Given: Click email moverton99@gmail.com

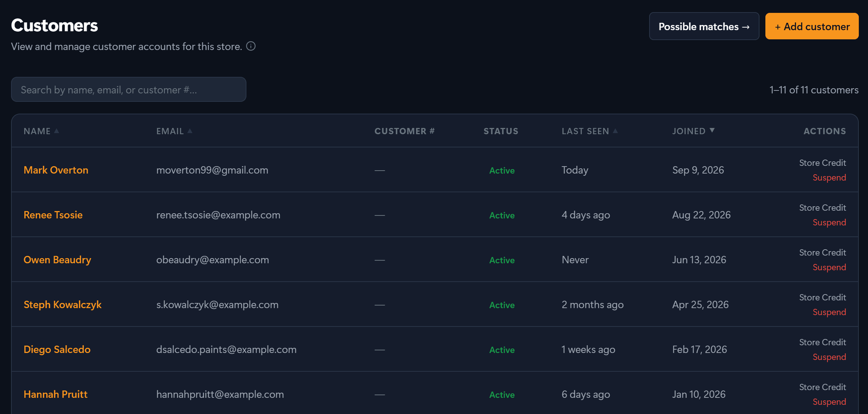Looking at the screenshot, I should point(212,170).
